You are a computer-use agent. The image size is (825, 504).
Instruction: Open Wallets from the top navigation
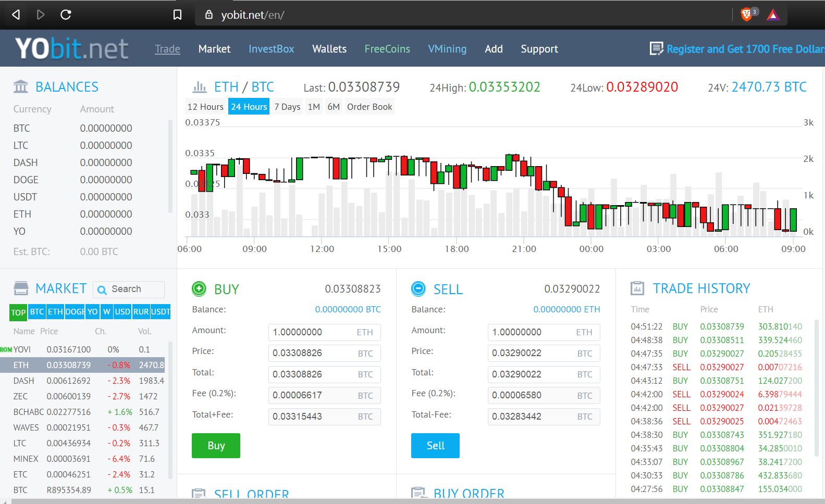(329, 49)
